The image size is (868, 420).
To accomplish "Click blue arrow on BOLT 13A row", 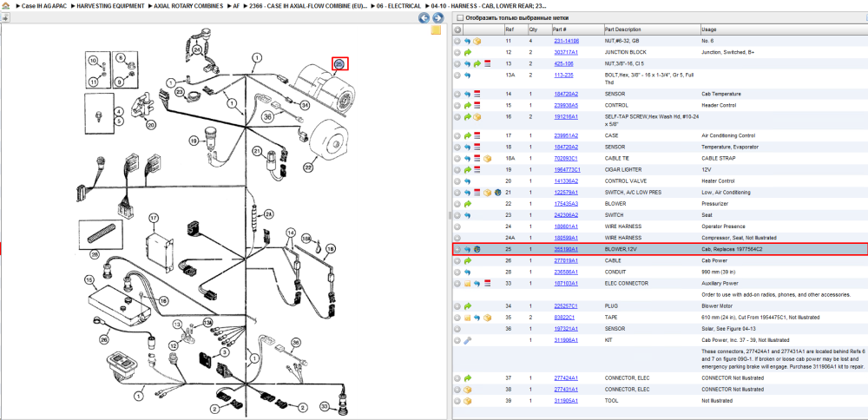I will (x=467, y=75).
